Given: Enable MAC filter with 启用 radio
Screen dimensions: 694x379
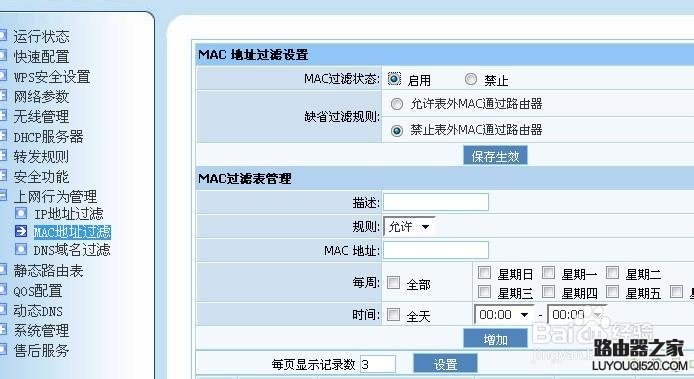Looking at the screenshot, I should pos(394,79).
